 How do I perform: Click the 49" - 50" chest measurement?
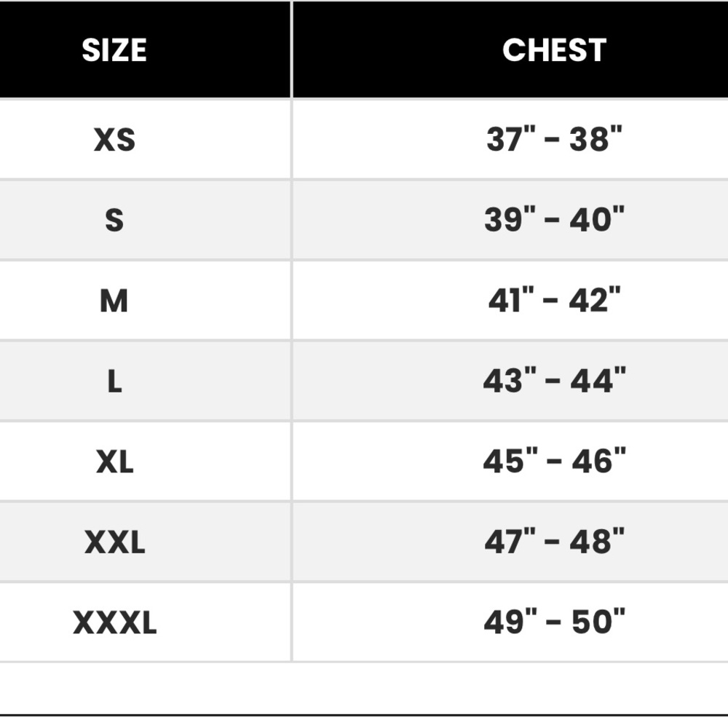coord(554,621)
